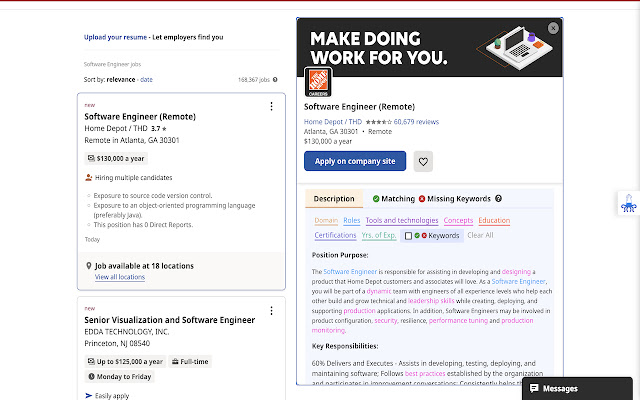Click 'EDDA TECHNOLOGY, INC.' company name
The image size is (640, 400).
click(127, 332)
